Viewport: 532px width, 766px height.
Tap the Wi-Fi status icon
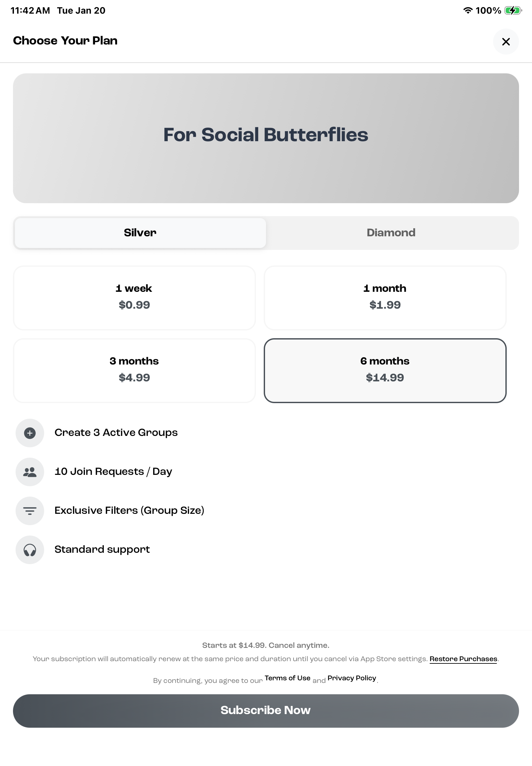(x=468, y=11)
